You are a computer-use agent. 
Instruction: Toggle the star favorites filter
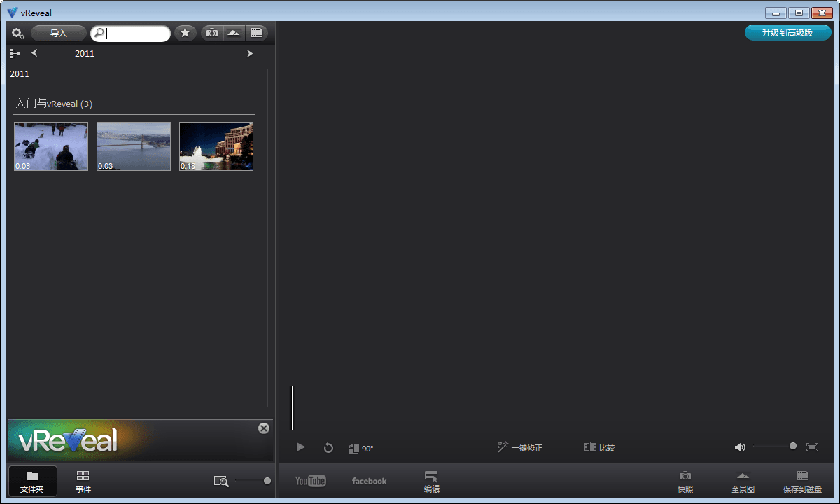coord(185,33)
